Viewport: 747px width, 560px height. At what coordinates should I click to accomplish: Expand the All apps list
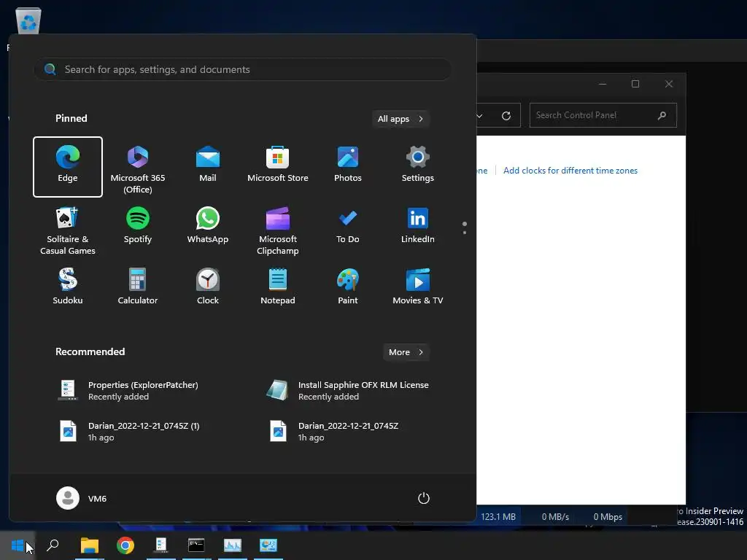pyautogui.click(x=400, y=119)
